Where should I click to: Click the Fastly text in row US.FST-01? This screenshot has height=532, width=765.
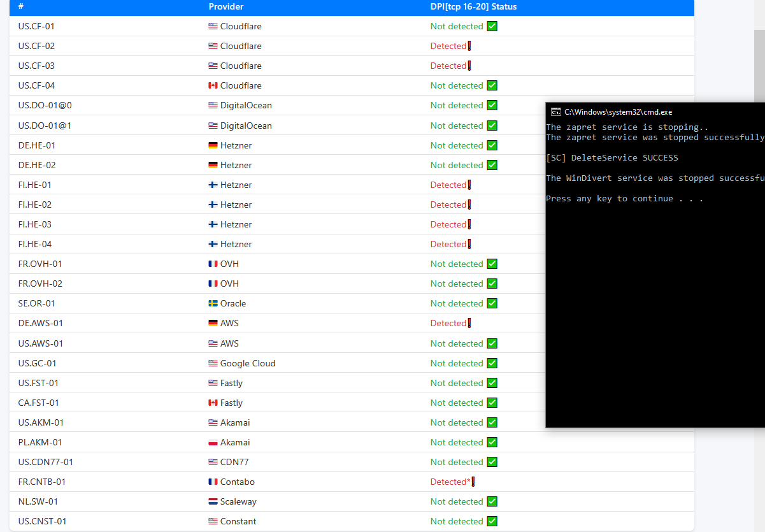232,383
